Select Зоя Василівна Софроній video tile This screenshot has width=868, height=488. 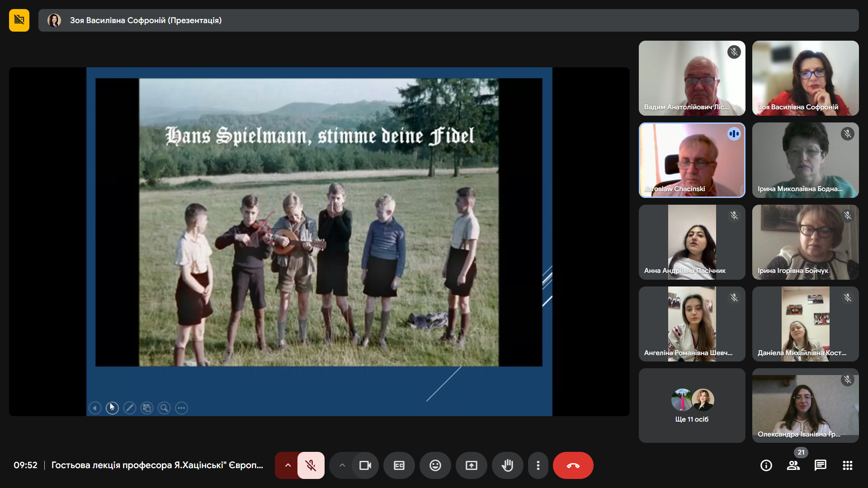point(806,78)
